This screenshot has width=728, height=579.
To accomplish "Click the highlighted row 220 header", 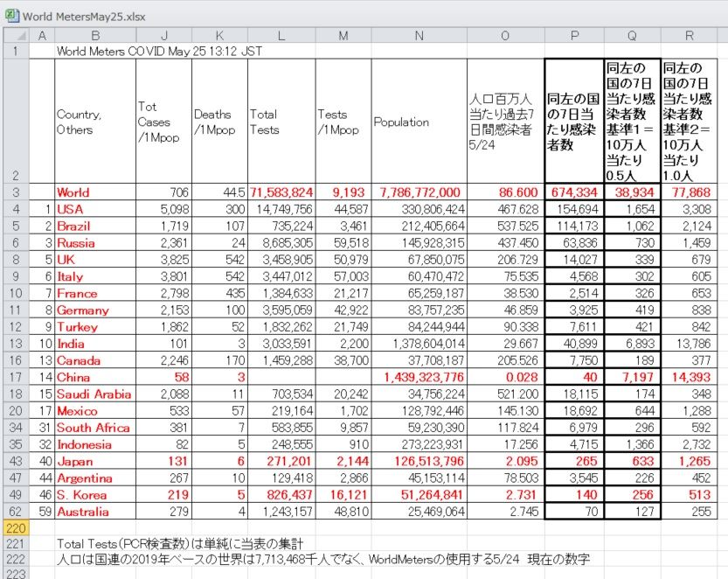I will tap(17, 528).
